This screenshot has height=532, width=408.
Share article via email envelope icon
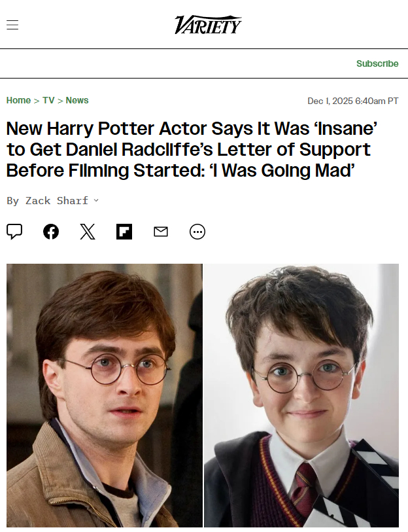pyautogui.click(x=161, y=232)
